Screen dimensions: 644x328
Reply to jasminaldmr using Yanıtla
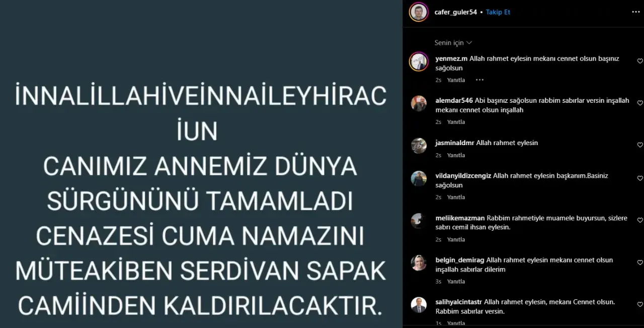point(456,155)
